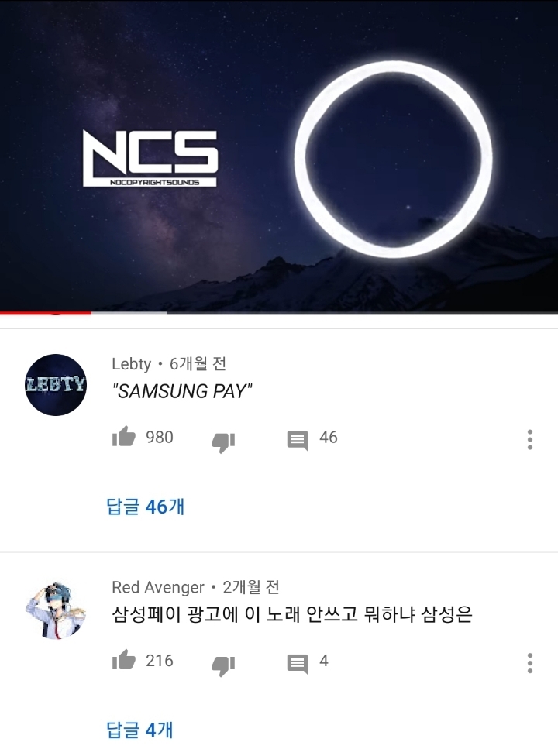The image size is (558, 756).
Task: Dislike Red Avenger's comment
Action: tap(223, 666)
